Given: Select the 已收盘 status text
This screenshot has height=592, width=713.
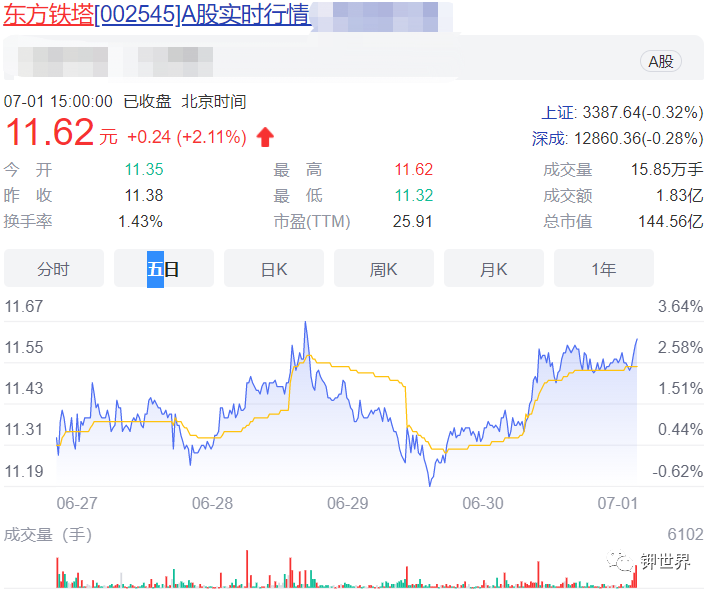Looking at the screenshot, I should pos(147,101).
